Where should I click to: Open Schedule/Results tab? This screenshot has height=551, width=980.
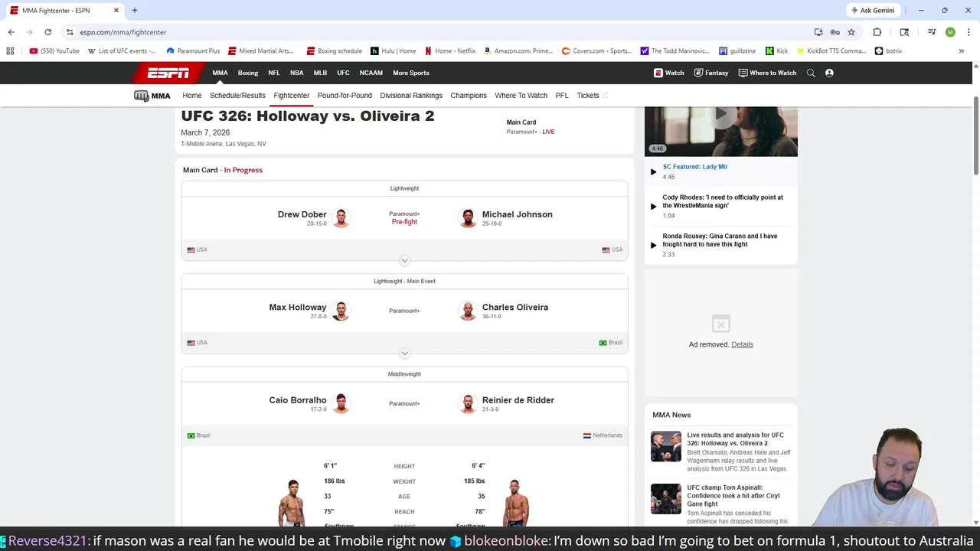click(x=237, y=96)
